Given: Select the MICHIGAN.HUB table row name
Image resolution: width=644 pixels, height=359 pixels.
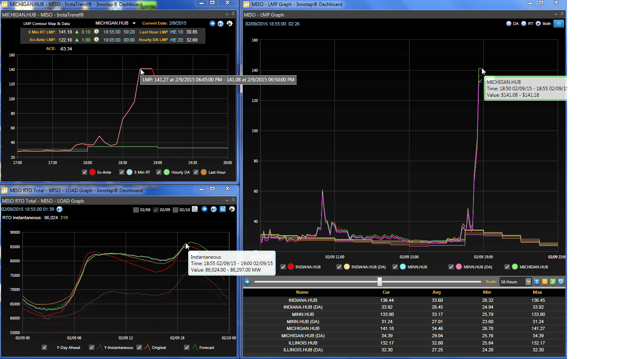Looking at the screenshot, I should point(303,328).
